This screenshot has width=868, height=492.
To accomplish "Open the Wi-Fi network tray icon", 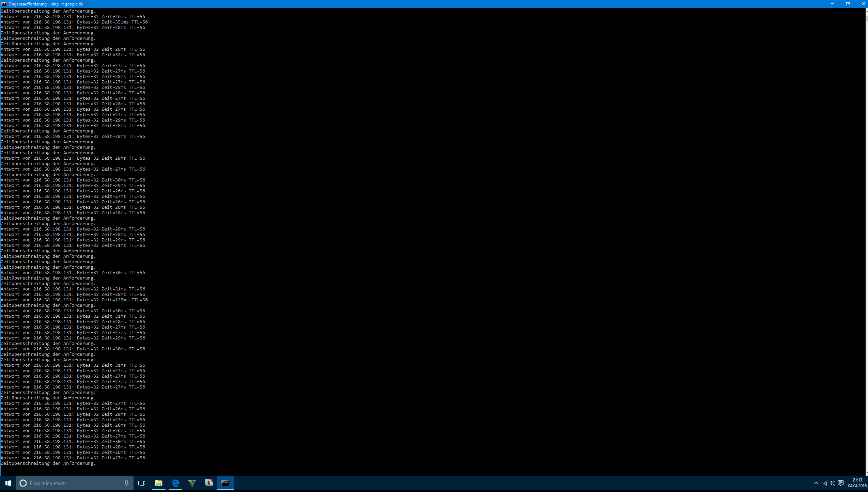I will pyautogui.click(x=825, y=483).
